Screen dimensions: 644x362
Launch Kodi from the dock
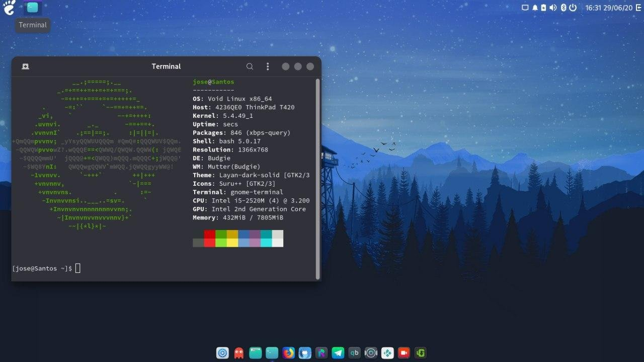point(387,353)
